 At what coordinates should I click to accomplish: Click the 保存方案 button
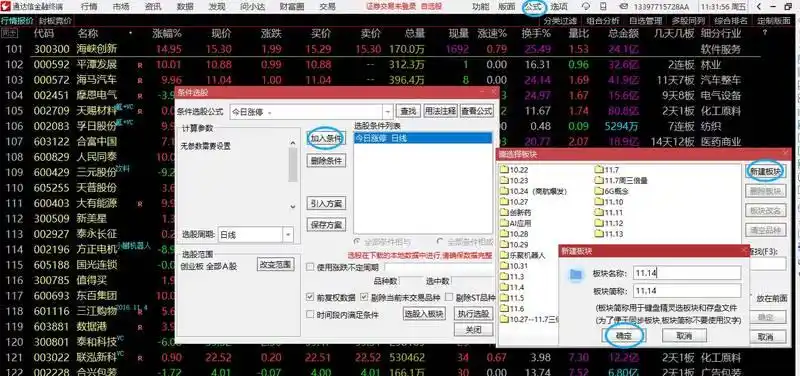pyautogui.click(x=327, y=225)
